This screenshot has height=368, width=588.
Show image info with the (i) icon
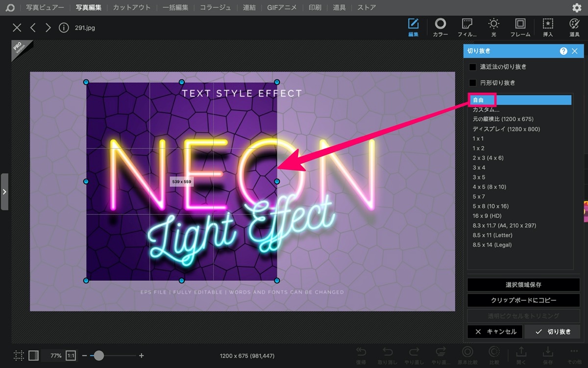pyautogui.click(x=64, y=27)
